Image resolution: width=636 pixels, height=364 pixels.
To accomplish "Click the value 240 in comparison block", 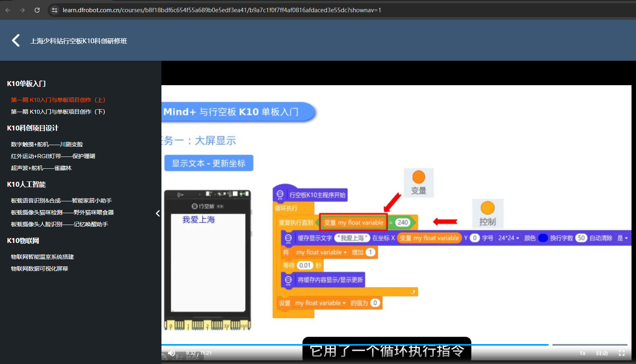I will 403,223.
